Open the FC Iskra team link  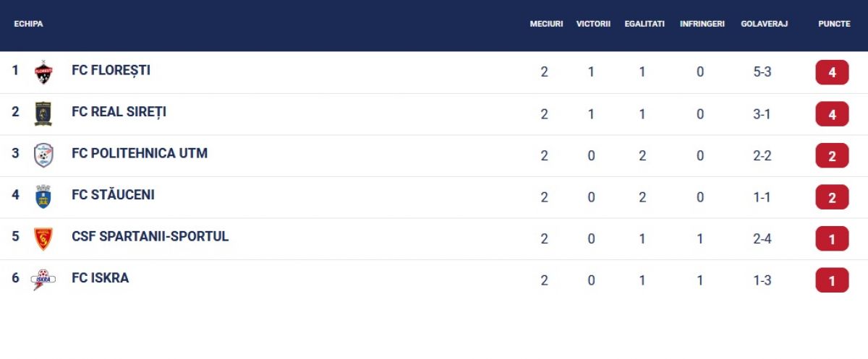point(100,278)
